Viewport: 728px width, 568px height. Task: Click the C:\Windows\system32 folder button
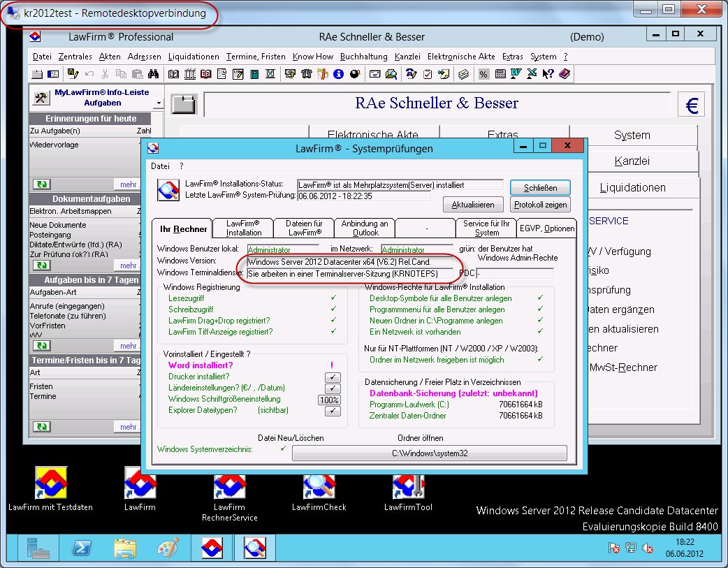pyautogui.click(x=429, y=453)
